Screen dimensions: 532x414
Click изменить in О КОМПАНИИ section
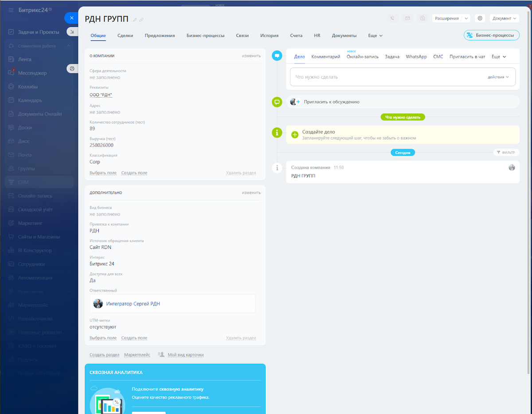click(251, 56)
